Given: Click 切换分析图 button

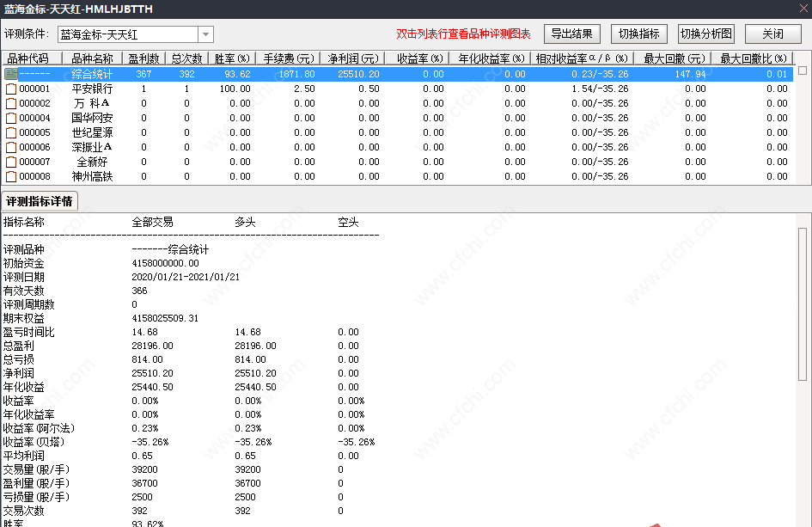Looking at the screenshot, I should tap(706, 34).
